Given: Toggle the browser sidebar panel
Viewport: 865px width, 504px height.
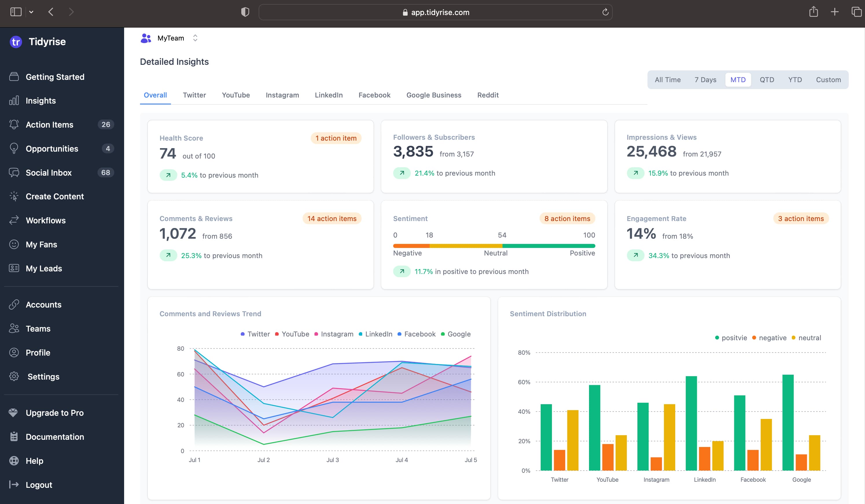Looking at the screenshot, I should [16, 12].
